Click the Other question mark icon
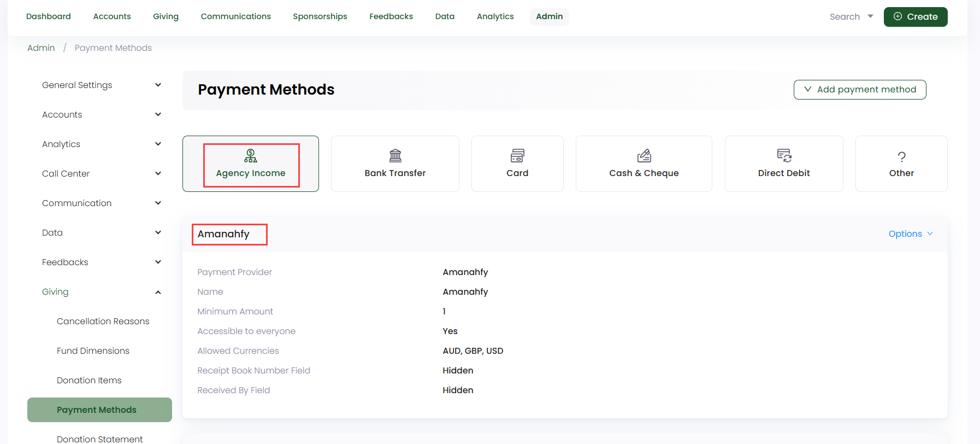Screen dimensions: 980x444 tap(901, 157)
